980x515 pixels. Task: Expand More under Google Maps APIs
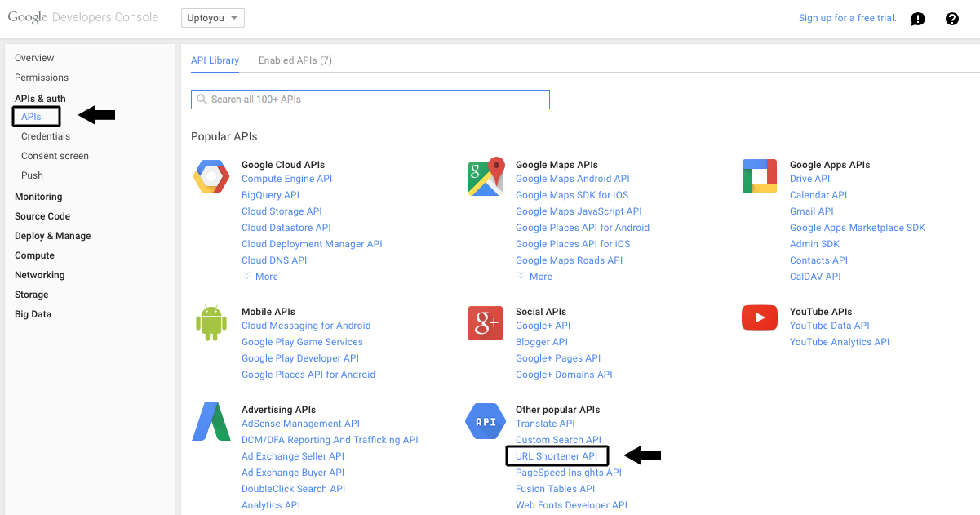(534, 277)
